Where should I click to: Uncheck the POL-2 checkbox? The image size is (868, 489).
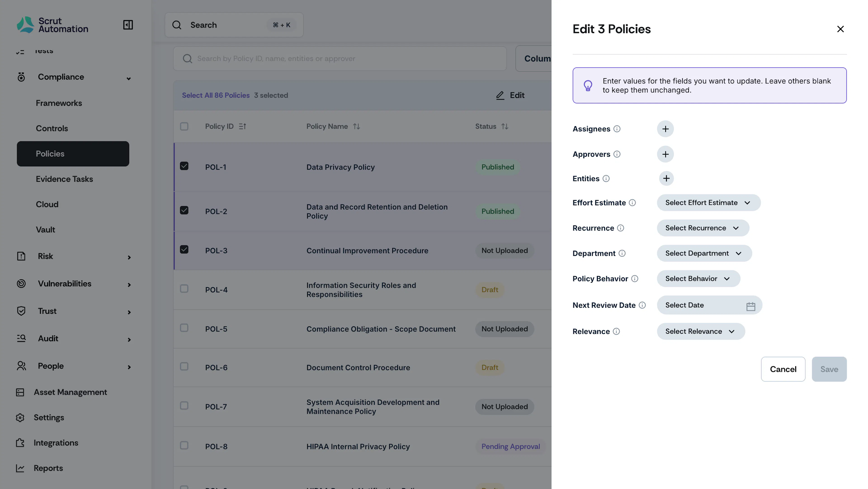coord(184,210)
